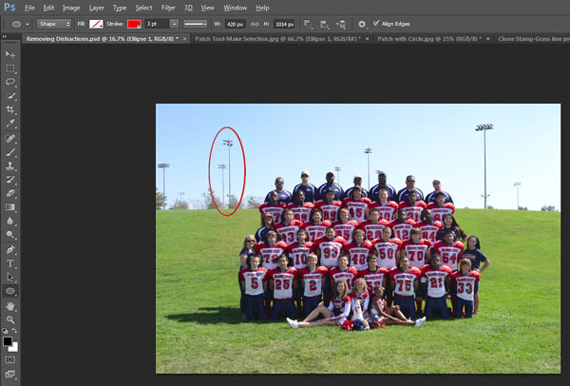This screenshot has height=386, width=570.
Task: Toggle Quick Mask mode button
Action: pos(10,359)
